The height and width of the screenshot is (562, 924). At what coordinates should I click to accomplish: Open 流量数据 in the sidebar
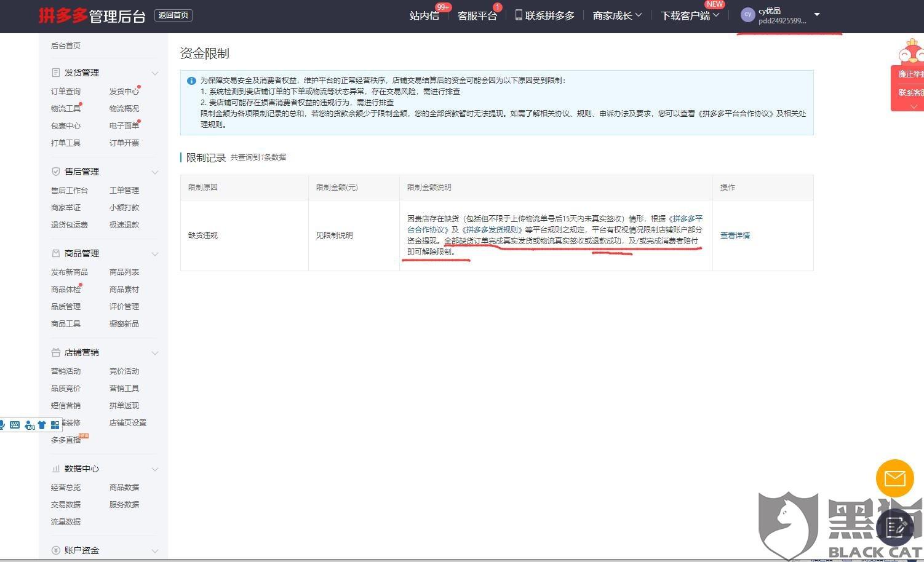[x=66, y=521]
